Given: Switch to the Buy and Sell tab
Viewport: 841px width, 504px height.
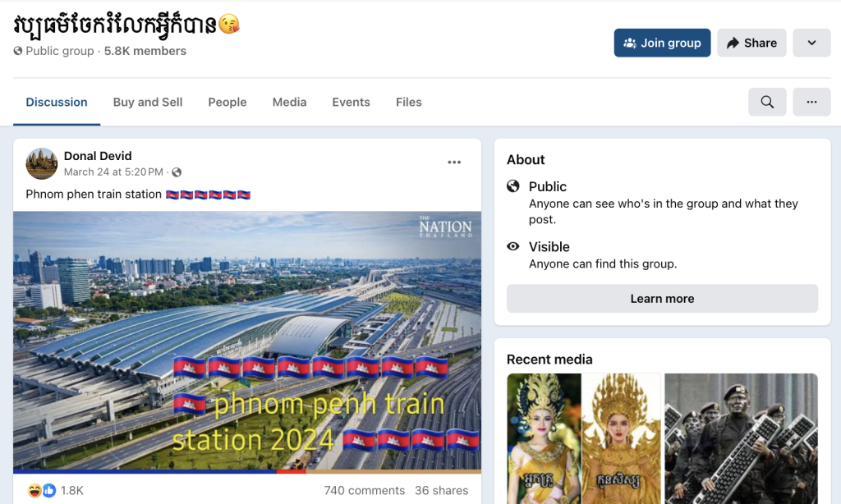Looking at the screenshot, I should (x=148, y=102).
